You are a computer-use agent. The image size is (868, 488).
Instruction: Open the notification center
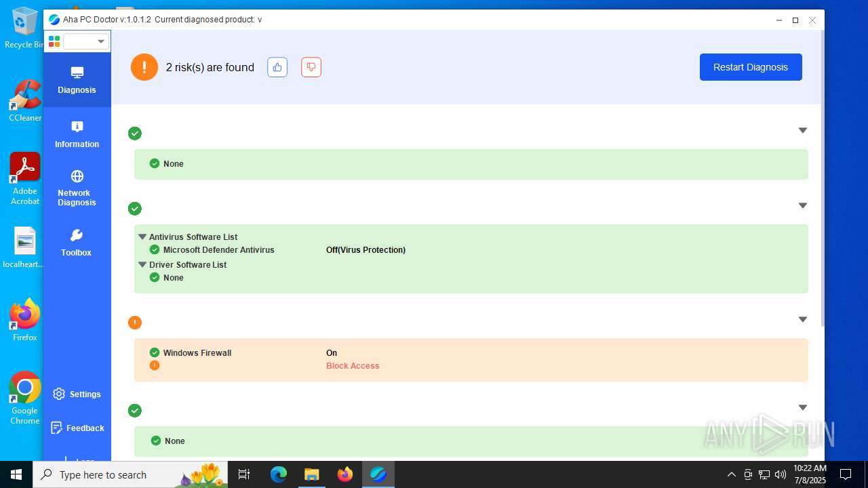(846, 474)
